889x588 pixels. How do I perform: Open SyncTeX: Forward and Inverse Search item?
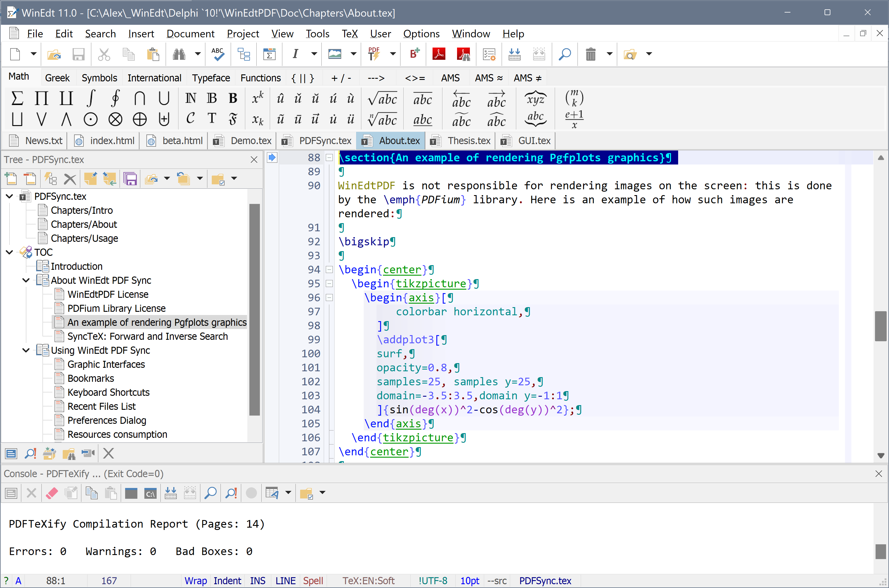coord(147,336)
